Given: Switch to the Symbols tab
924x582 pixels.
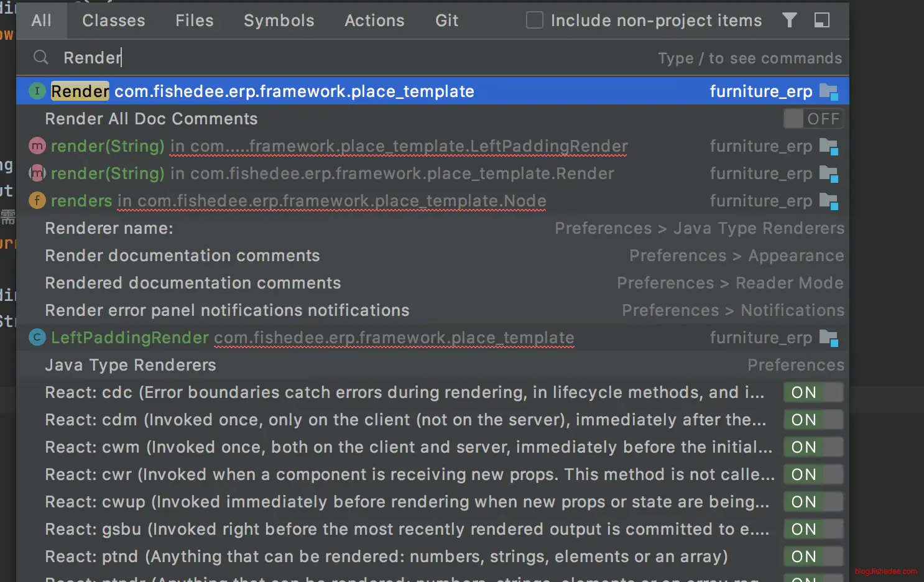Looking at the screenshot, I should coord(279,21).
